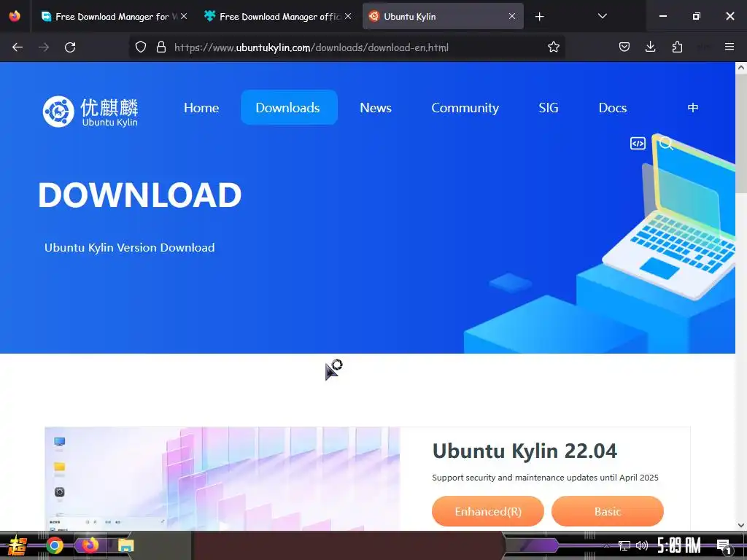The width and height of the screenshot is (747, 560).
Task: Expand the list all tabs arrow
Action: [x=602, y=16]
